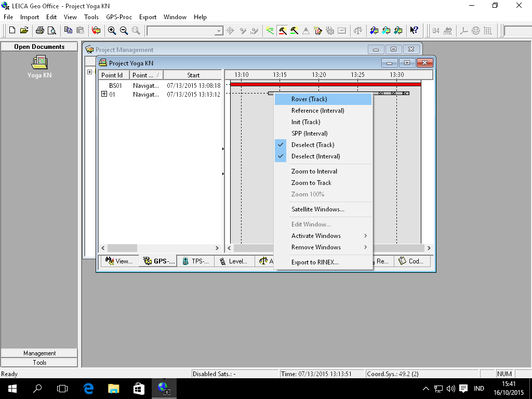Open Windows Store from taskbar

pos(138,388)
